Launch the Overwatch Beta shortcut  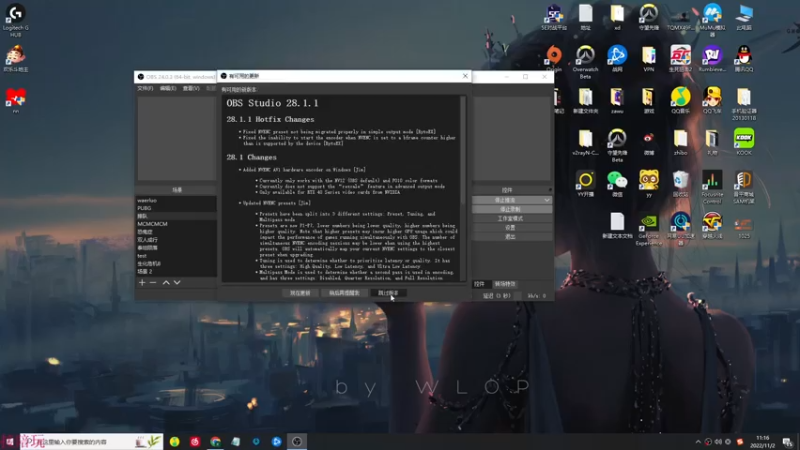click(585, 62)
